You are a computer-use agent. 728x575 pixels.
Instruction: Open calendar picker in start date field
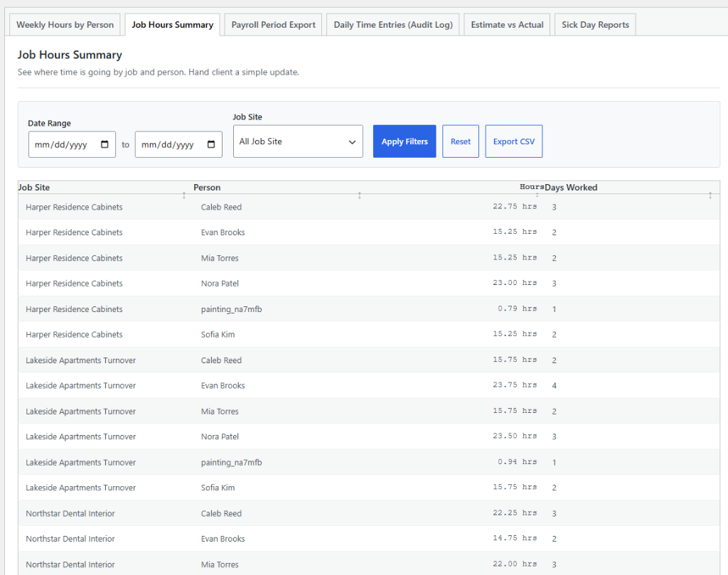coord(105,144)
